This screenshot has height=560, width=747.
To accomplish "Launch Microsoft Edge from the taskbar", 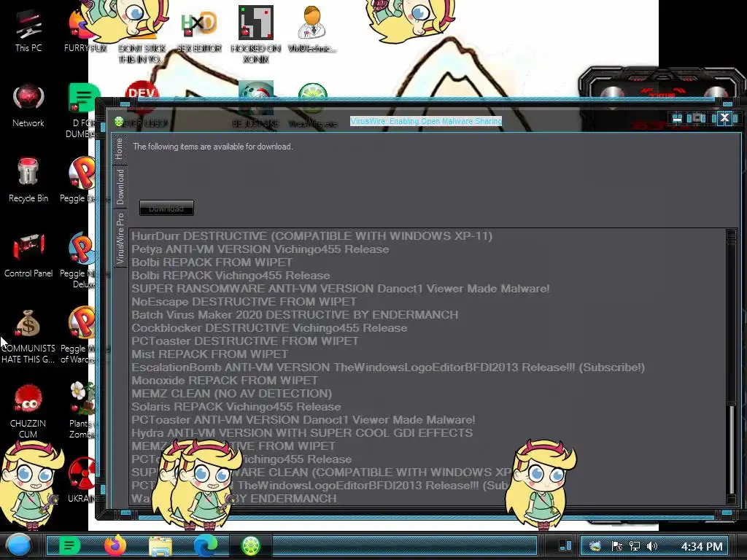I will point(205,545).
